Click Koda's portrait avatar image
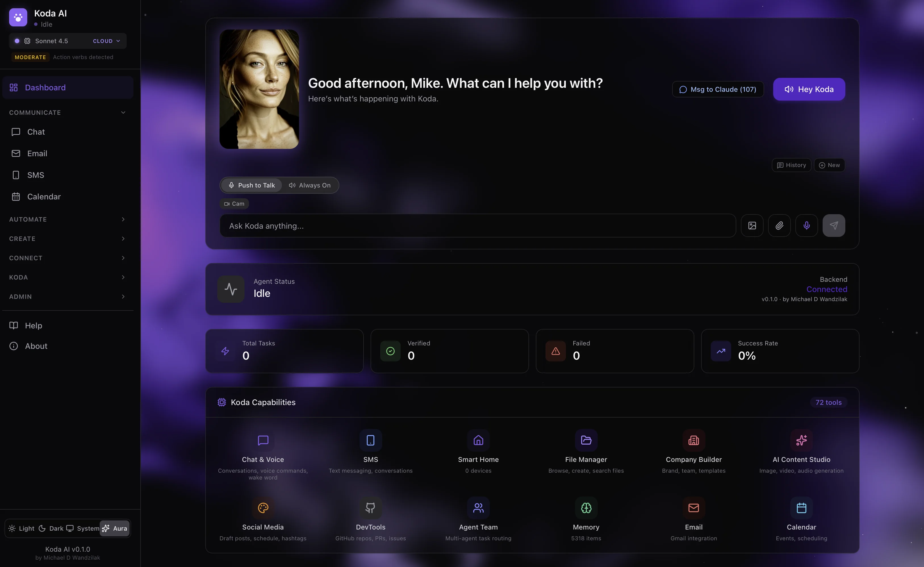This screenshot has height=567, width=924. 259,89
